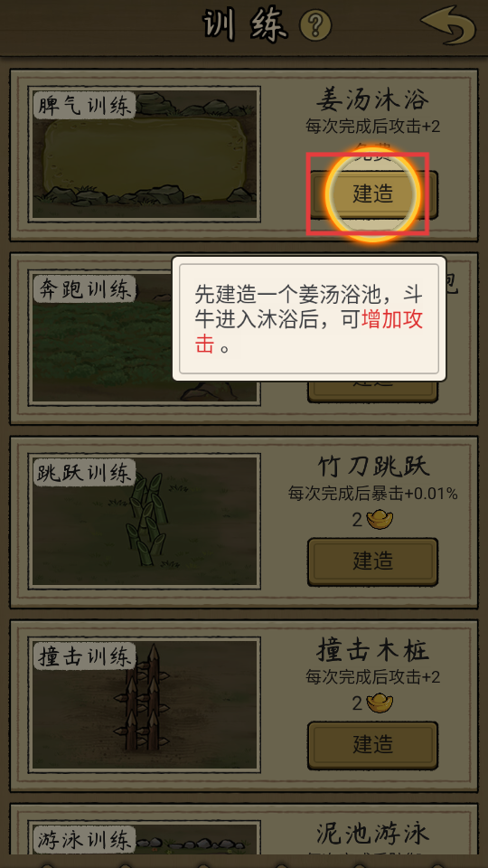Screen dimensions: 488x868
Task: Open the help question mark icon
Action: pyautogui.click(x=315, y=25)
